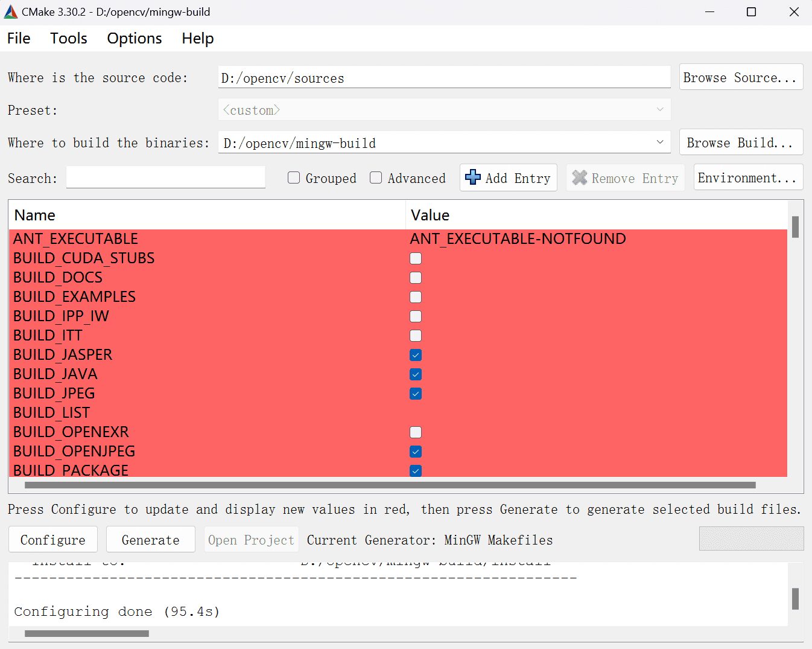Check the BUILD_ITT option

tap(416, 336)
